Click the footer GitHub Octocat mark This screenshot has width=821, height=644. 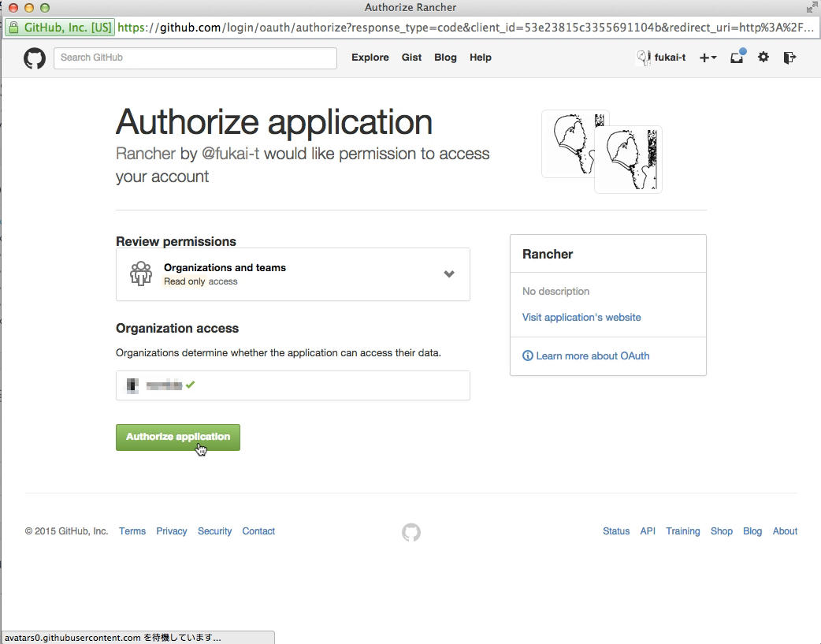(x=411, y=532)
